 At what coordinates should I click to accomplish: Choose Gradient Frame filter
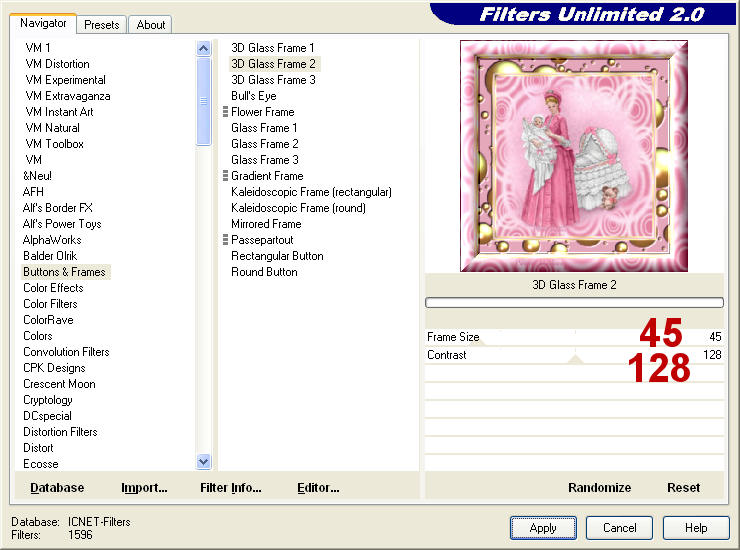[x=267, y=176]
